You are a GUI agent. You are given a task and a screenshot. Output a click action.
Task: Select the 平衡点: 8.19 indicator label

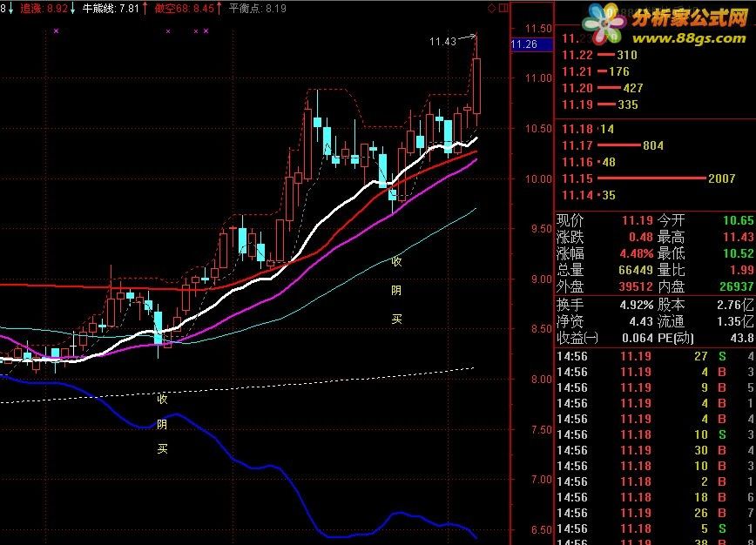coord(258,9)
